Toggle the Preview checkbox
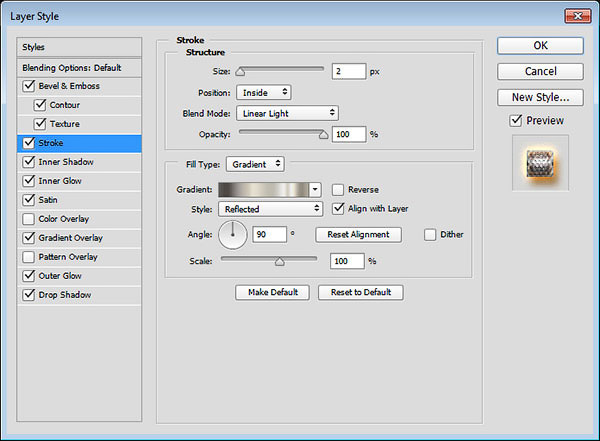The image size is (600, 441). point(516,121)
